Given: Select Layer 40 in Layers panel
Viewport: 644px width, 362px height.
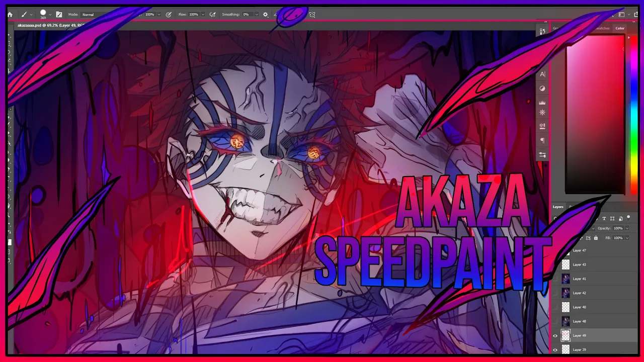Looking at the screenshot, I should 595,307.
